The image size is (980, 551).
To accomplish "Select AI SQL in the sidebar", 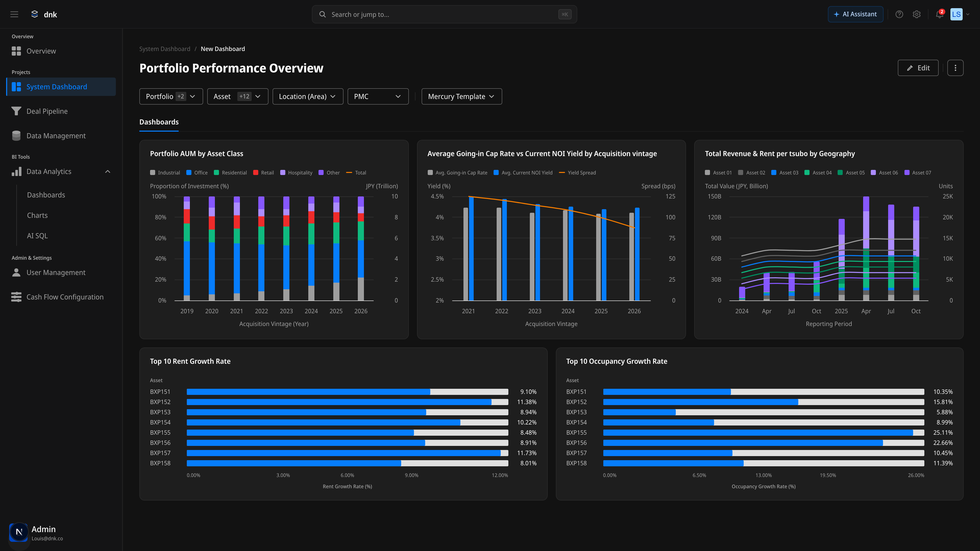I will (37, 235).
